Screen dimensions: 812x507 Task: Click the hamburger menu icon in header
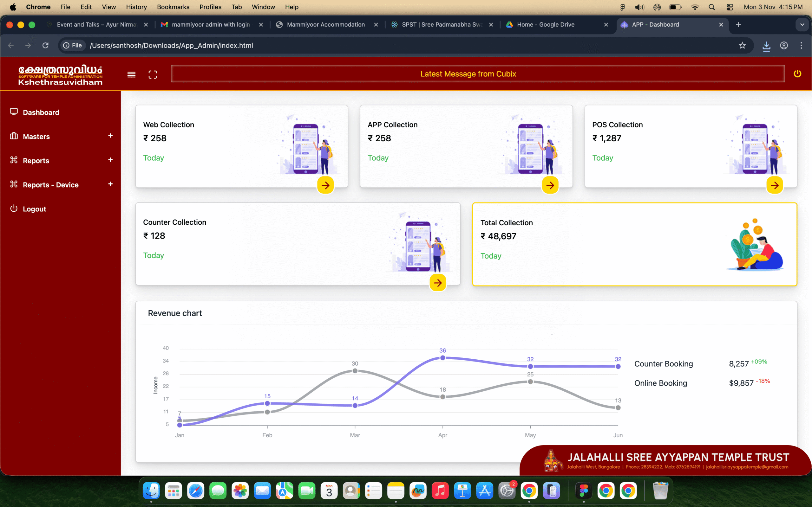click(x=132, y=74)
